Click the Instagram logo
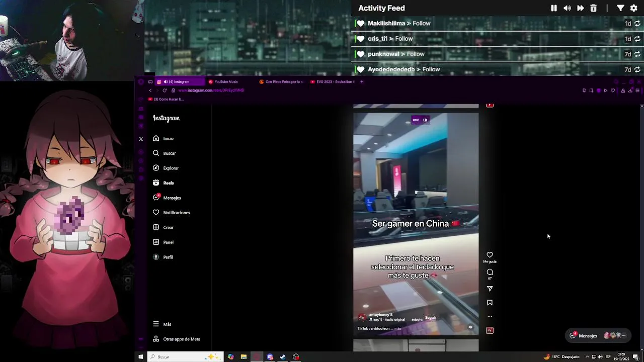The height and width of the screenshot is (362, 644). coord(167,118)
